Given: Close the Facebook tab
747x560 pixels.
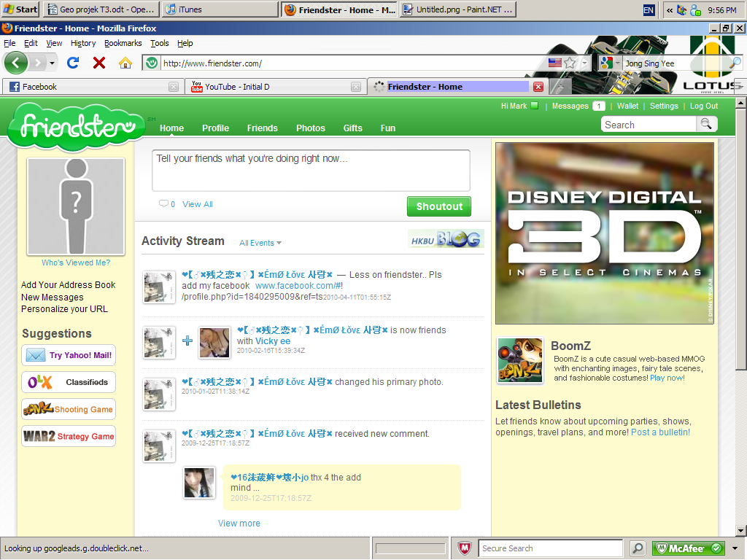Looking at the screenshot, I should point(174,87).
